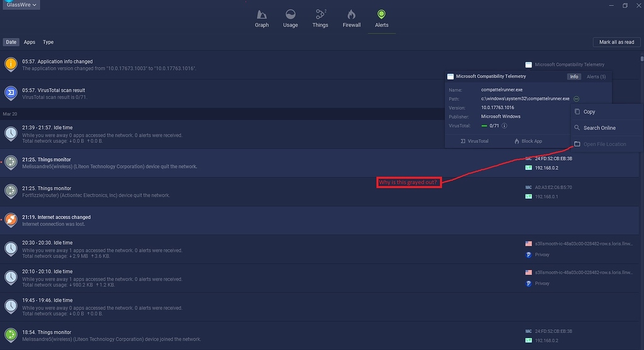Click the VirusTotal info circle icon
The width and height of the screenshot is (644, 350).
[x=504, y=126]
